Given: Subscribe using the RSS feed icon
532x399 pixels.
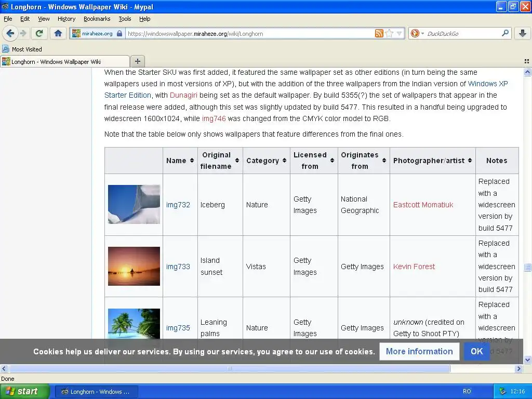Looking at the screenshot, I should pyautogui.click(x=379, y=33).
